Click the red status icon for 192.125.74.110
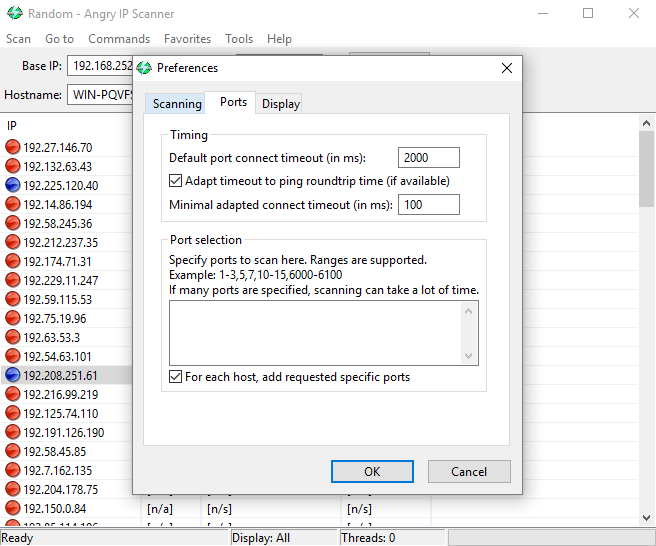 click(x=13, y=413)
